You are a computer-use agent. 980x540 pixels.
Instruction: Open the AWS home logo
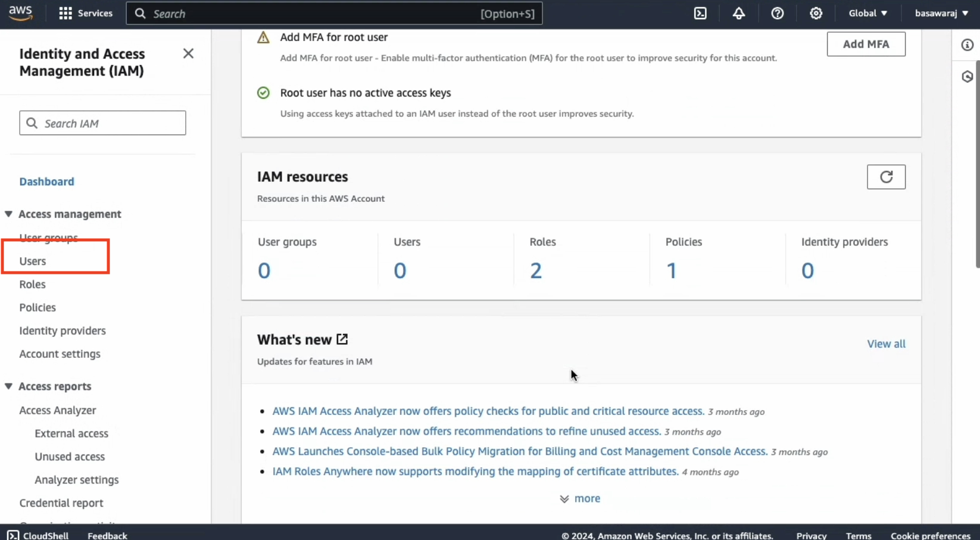coord(21,13)
